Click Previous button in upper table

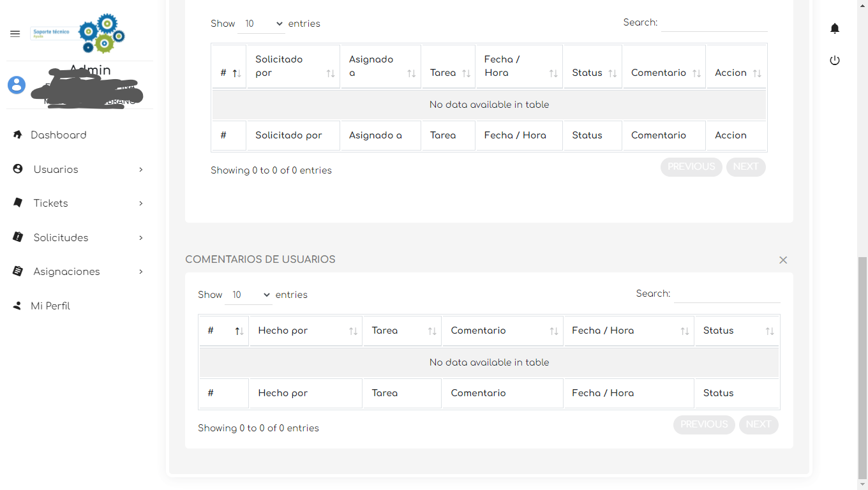coord(691,167)
